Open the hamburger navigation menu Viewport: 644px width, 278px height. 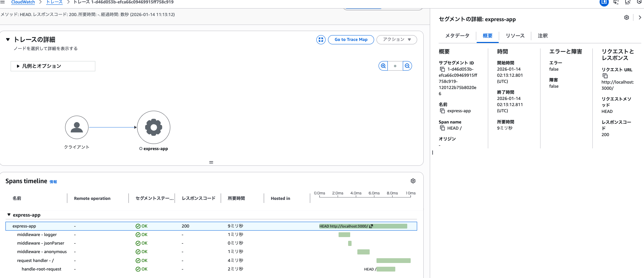pos(2,2)
